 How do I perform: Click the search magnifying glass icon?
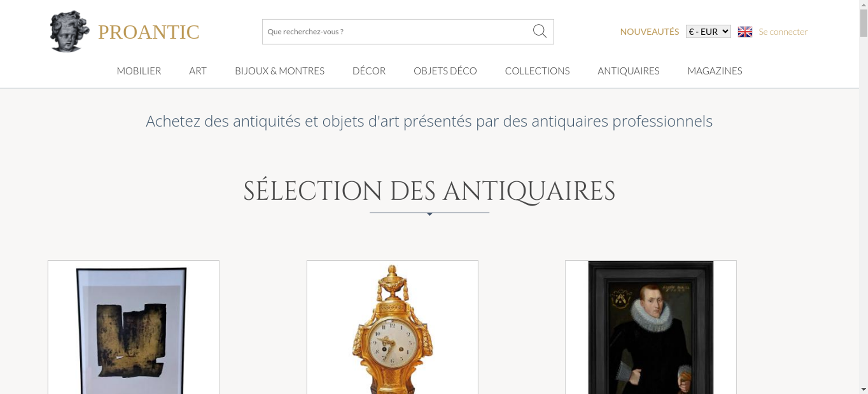[539, 31]
